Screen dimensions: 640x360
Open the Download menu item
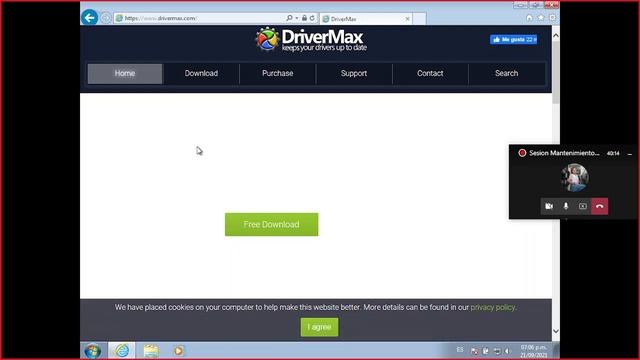[x=201, y=73]
